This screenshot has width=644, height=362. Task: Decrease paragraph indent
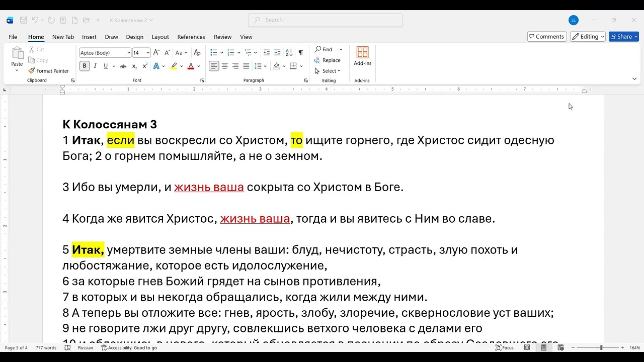[267, 52]
